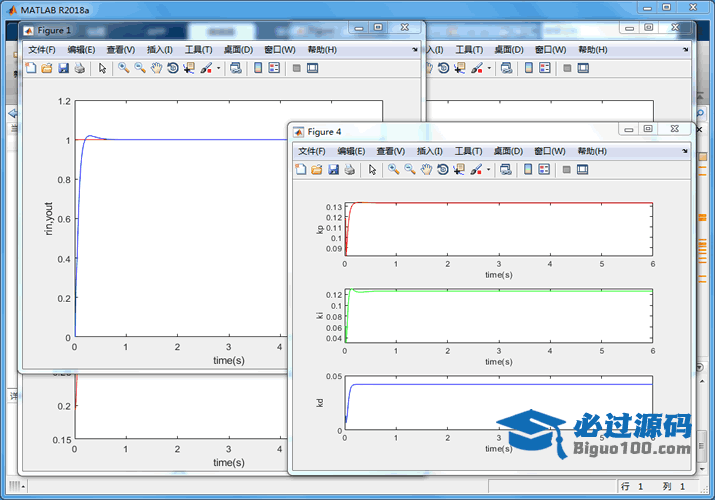Insert Colorbar icon in Figure 1 toolbar
This screenshot has height=500, width=715.
pyautogui.click(x=258, y=68)
